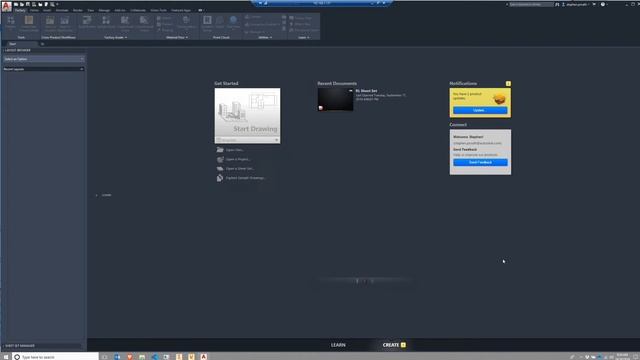Click the Get Started heading
This screenshot has height=360, width=640.
(226, 83)
